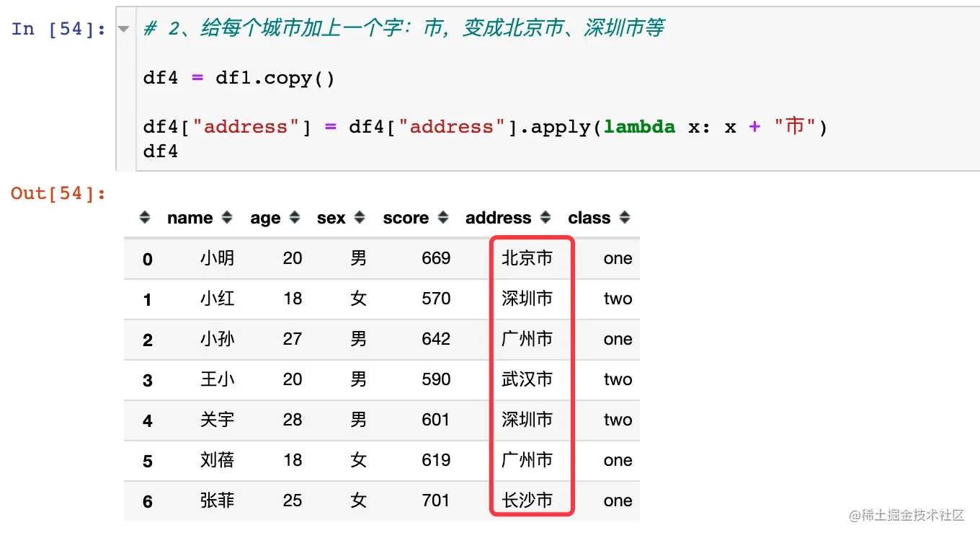Image resolution: width=980 pixels, height=538 pixels.
Task: Click the score value 669
Action: tap(436, 258)
